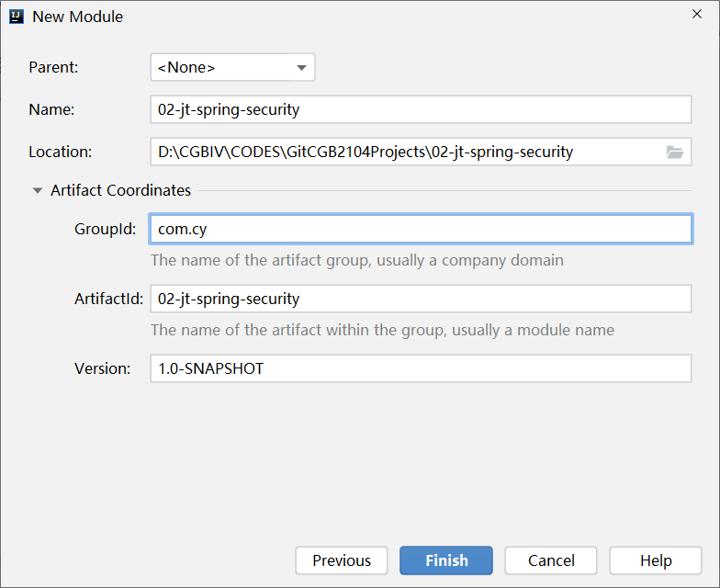Viewport: 720px width, 588px height.
Task: Cancel the module creation
Action: click(x=551, y=560)
